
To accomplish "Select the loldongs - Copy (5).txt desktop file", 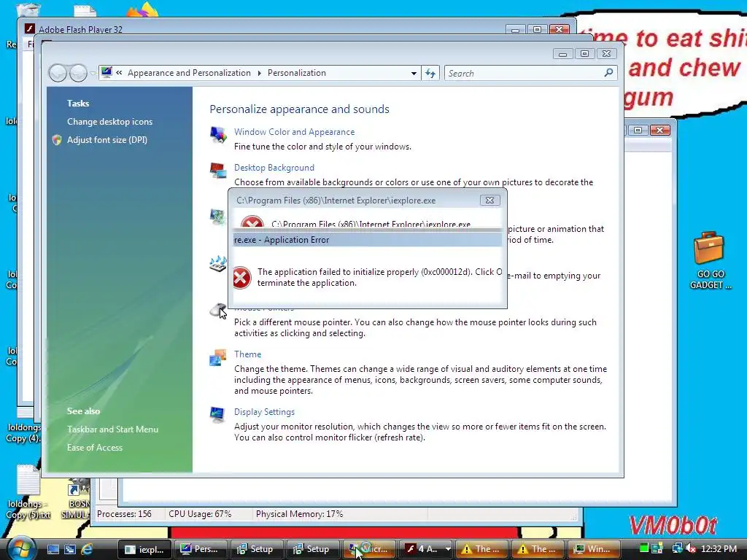I will tap(28, 492).
